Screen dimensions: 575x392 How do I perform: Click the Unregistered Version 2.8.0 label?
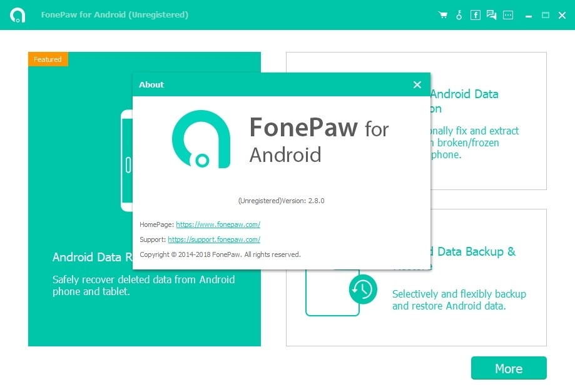pyautogui.click(x=281, y=201)
